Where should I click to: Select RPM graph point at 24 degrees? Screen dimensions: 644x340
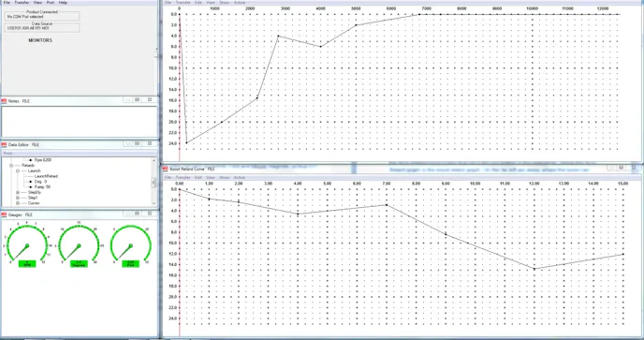tap(186, 142)
